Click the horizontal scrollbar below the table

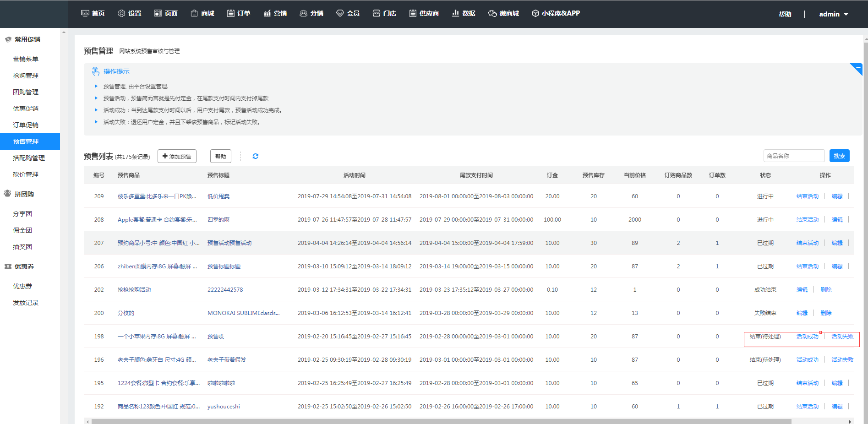click(441, 421)
